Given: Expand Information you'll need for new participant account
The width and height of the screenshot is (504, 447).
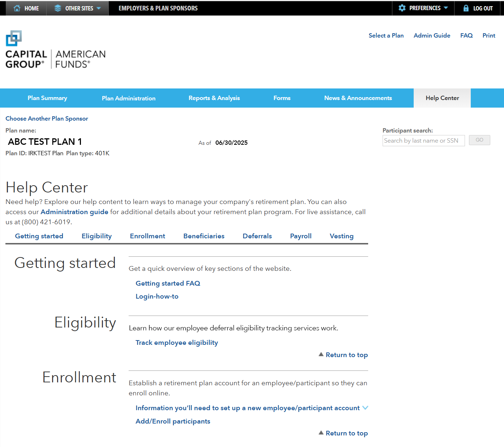Looking at the screenshot, I should pos(365,408).
